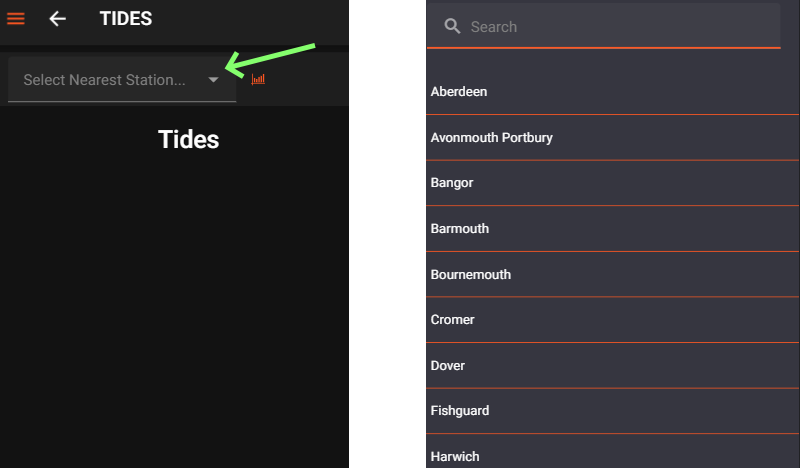Screen dimensions: 800x468
Task: Select Aberdeen from the station list
Action: click(612, 92)
